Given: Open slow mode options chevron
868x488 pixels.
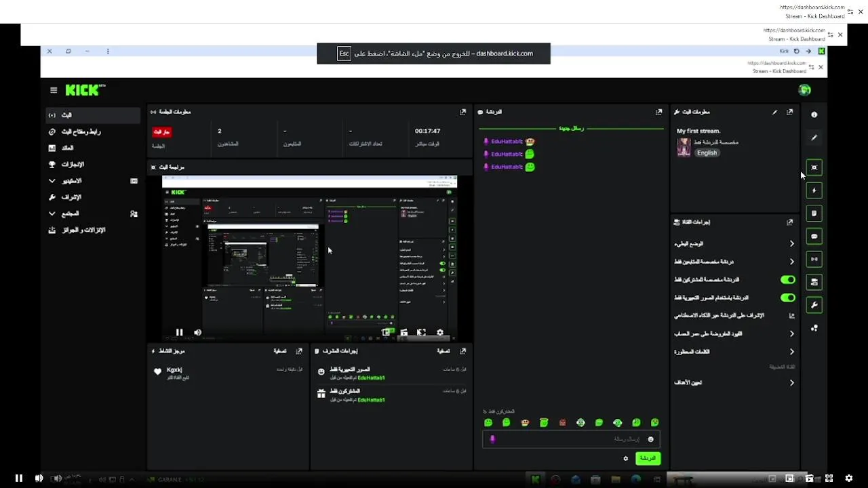Looking at the screenshot, I should click(791, 244).
